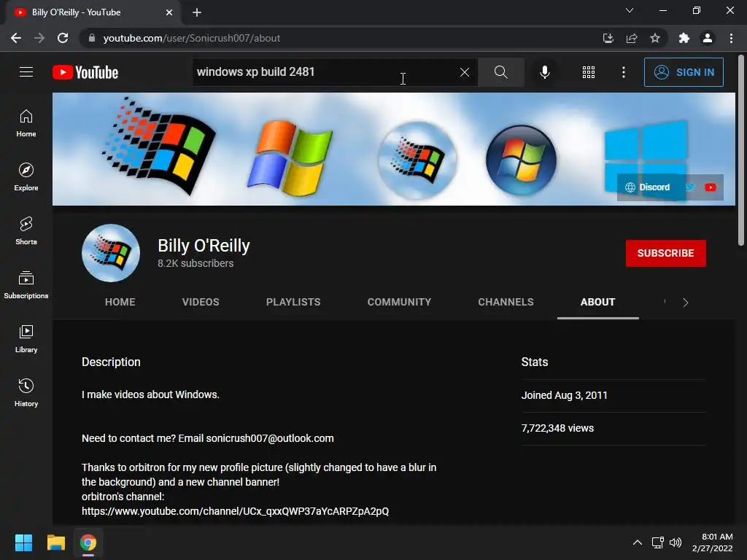The height and width of the screenshot is (560, 747).
Task: Click the Twitter icon on the banner
Action: coord(690,187)
